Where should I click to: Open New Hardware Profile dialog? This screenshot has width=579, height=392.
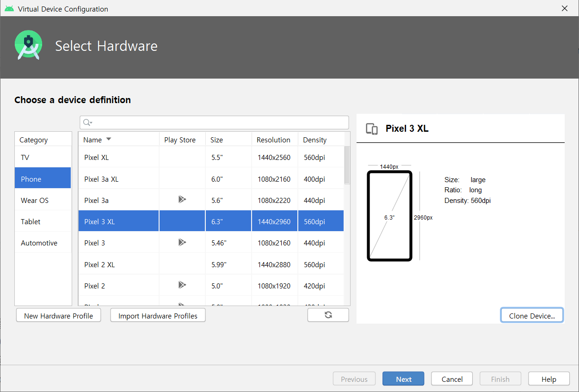tap(59, 316)
